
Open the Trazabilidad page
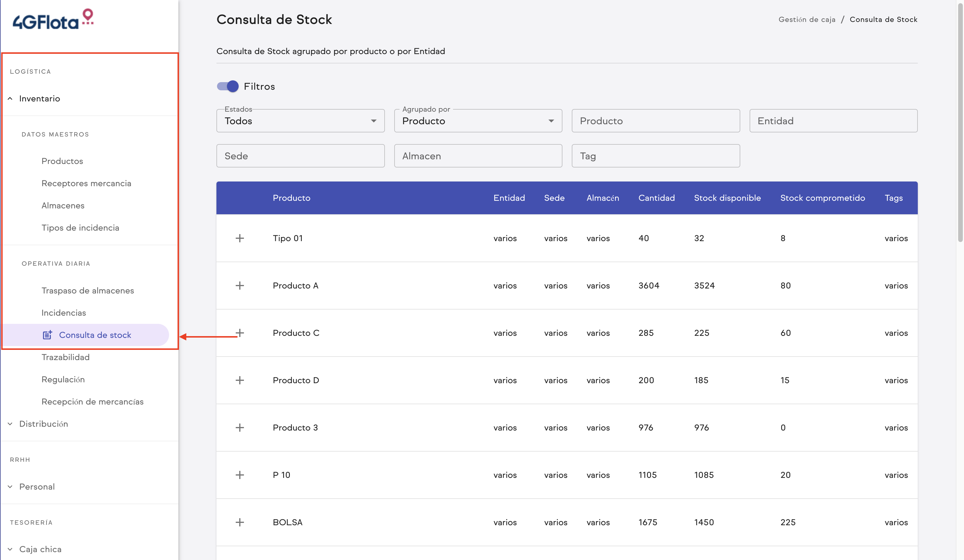click(66, 357)
